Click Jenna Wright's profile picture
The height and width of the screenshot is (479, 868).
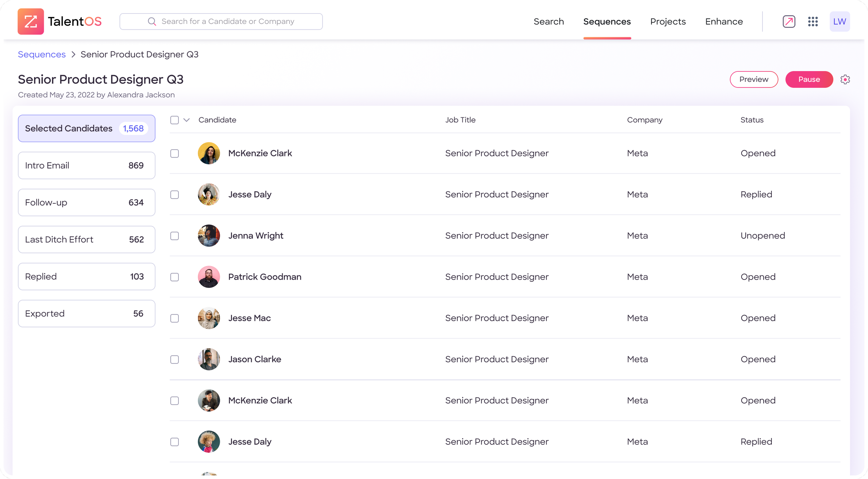209,236
